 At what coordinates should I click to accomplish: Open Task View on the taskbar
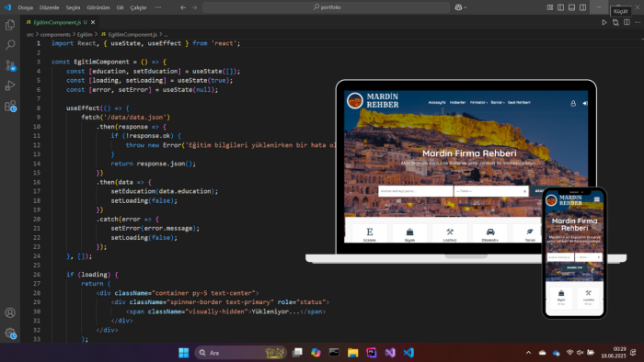tap(297, 353)
